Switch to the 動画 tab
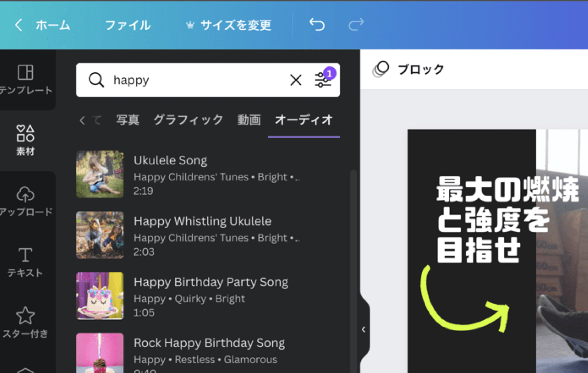 (x=248, y=120)
